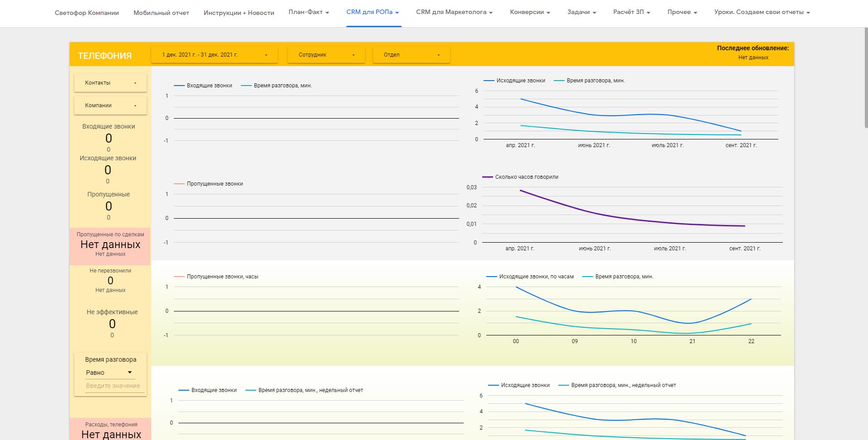Open the Конверсии menu
Viewport: 868px width, 440px height.
pyautogui.click(x=530, y=12)
